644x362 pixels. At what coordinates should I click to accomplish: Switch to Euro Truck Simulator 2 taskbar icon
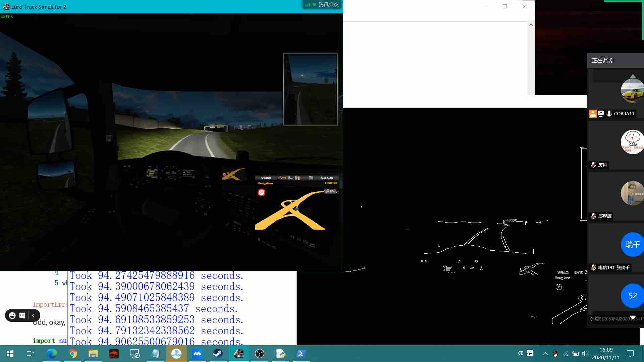pos(239,354)
